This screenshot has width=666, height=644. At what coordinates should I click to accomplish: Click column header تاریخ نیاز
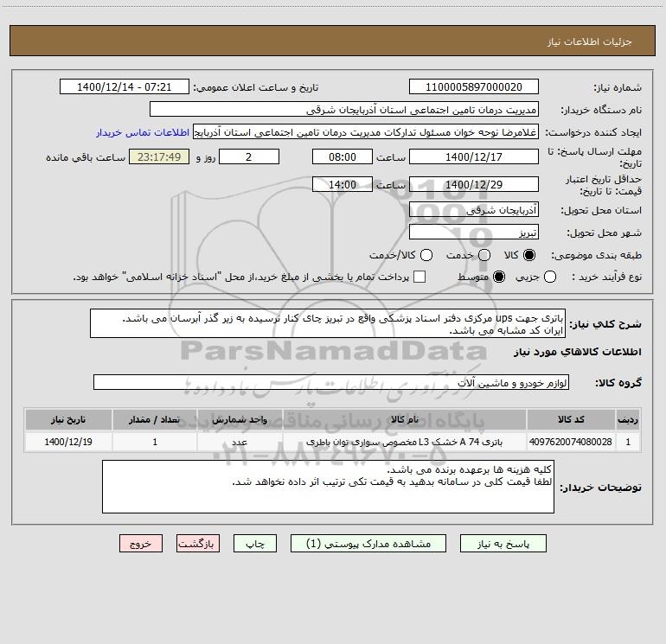[68, 419]
